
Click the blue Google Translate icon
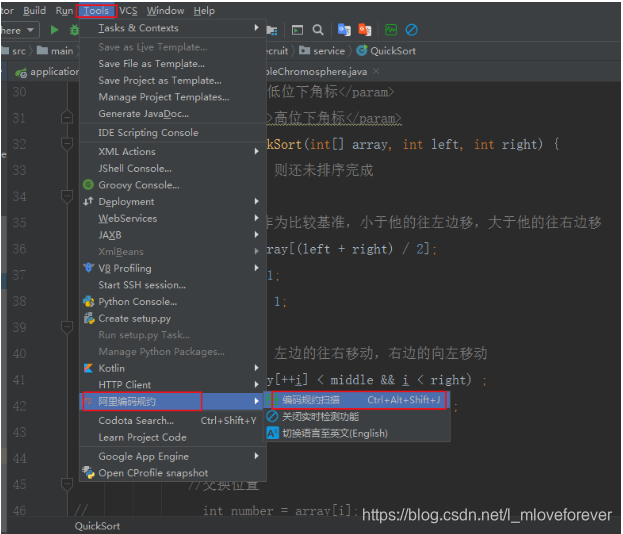344,30
